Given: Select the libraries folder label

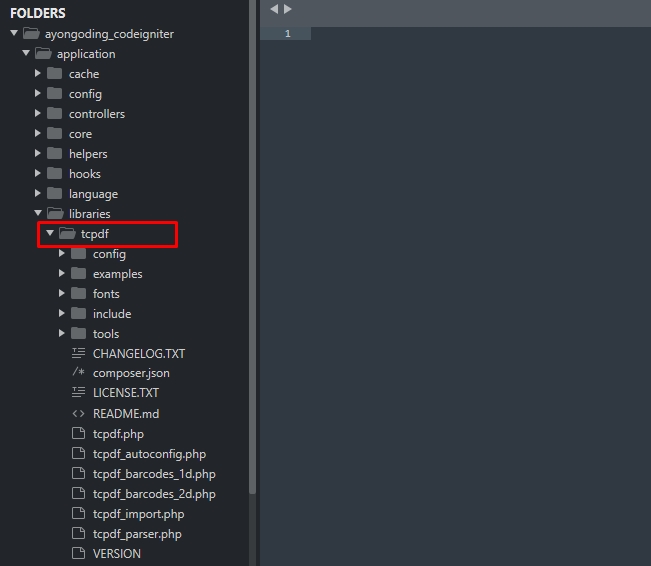Looking at the screenshot, I should coord(90,213).
